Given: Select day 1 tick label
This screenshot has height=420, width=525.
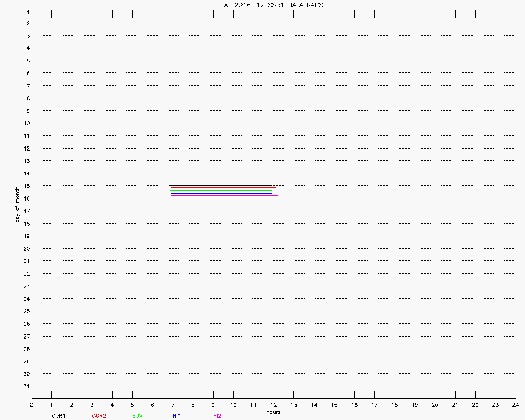Looking at the screenshot, I should tap(27, 11).
